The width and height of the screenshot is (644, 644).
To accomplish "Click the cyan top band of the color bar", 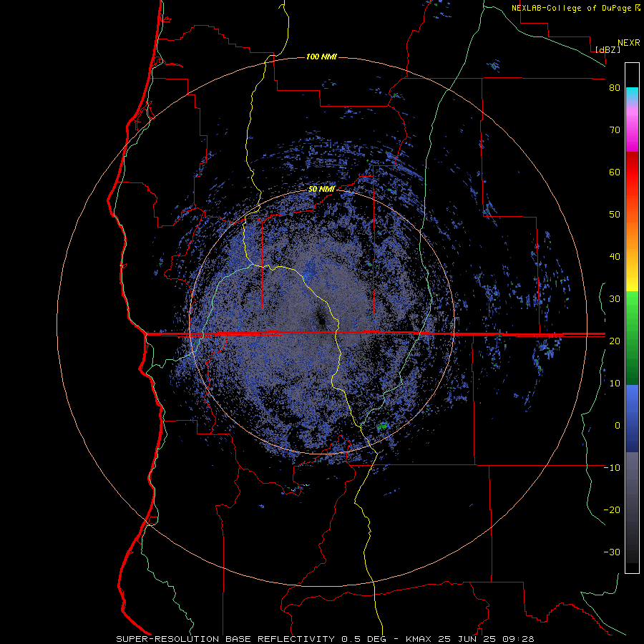I will coord(632,94).
